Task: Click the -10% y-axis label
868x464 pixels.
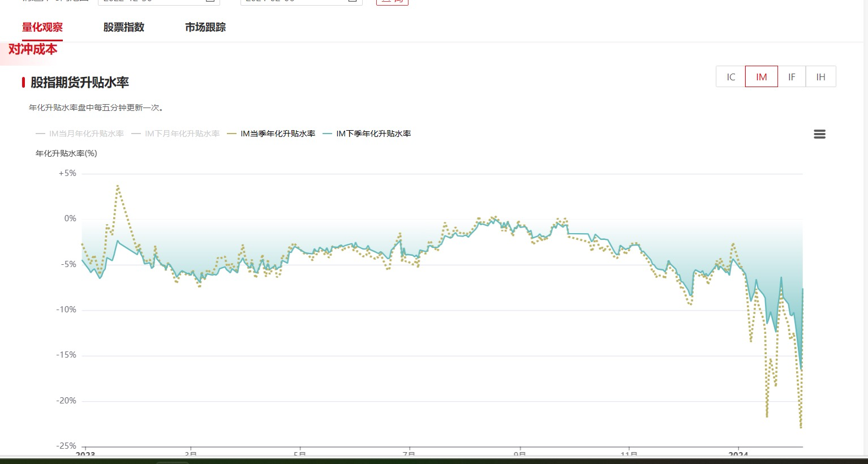Action: pos(66,310)
